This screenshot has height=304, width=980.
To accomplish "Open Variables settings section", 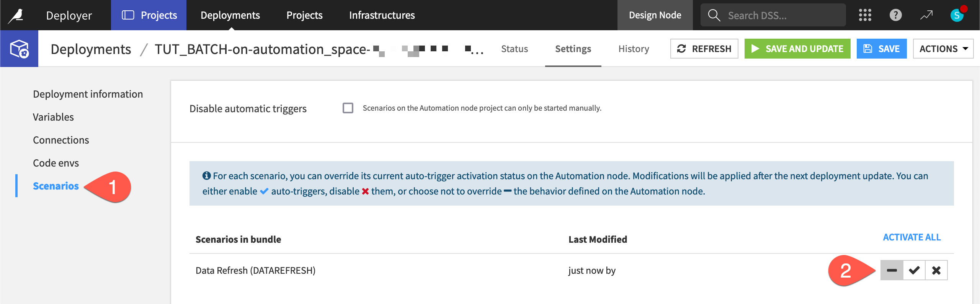I will [x=53, y=117].
